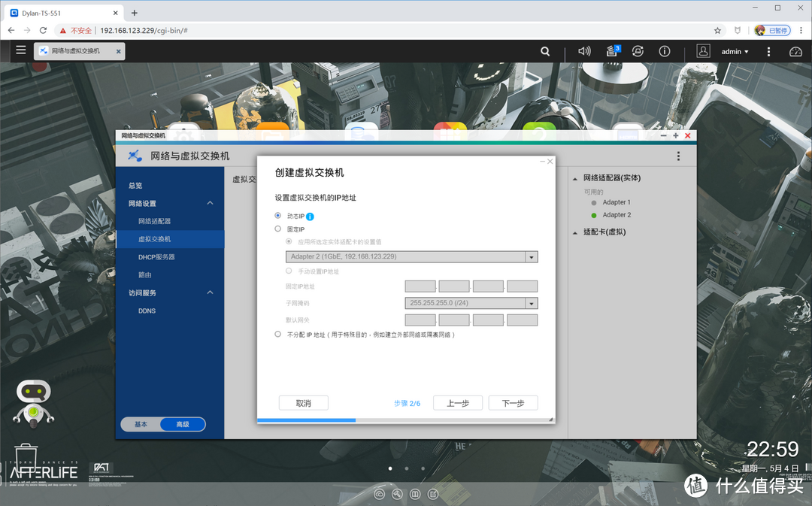Select Adapter 2 in adapter list
Image resolution: width=812 pixels, height=506 pixels.
pyautogui.click(x=617, y=215)
